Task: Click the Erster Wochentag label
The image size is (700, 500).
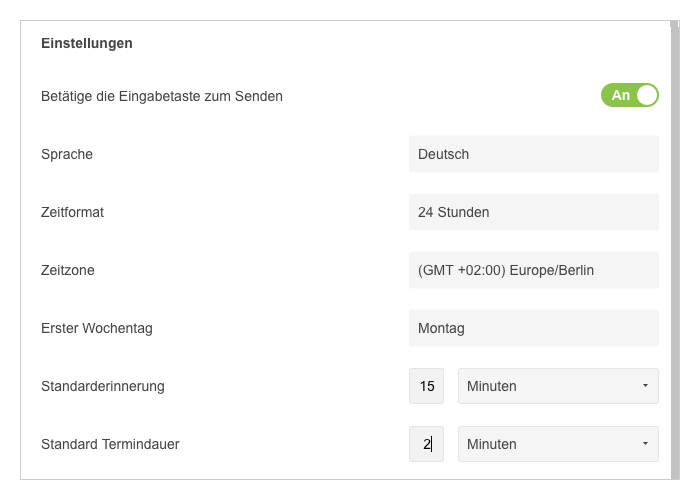Action: [x=97, y=329]
